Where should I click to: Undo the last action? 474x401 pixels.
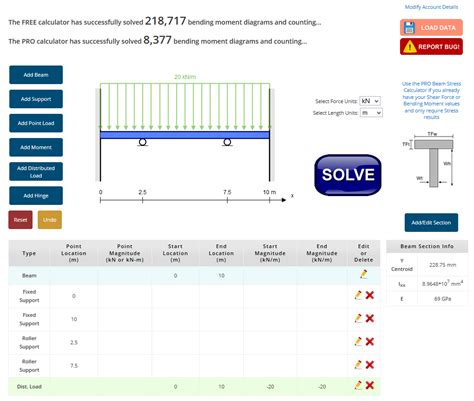click(x=50, y=220)
